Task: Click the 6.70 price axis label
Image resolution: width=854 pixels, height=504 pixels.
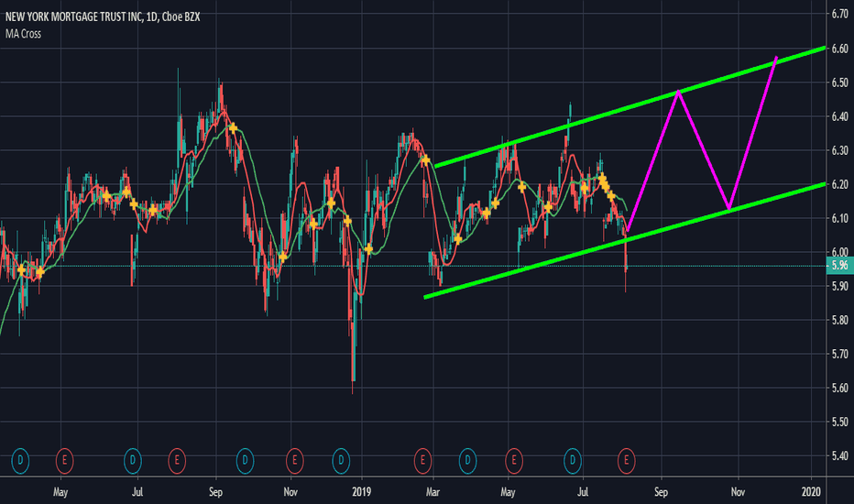Action: pos(840,14)
